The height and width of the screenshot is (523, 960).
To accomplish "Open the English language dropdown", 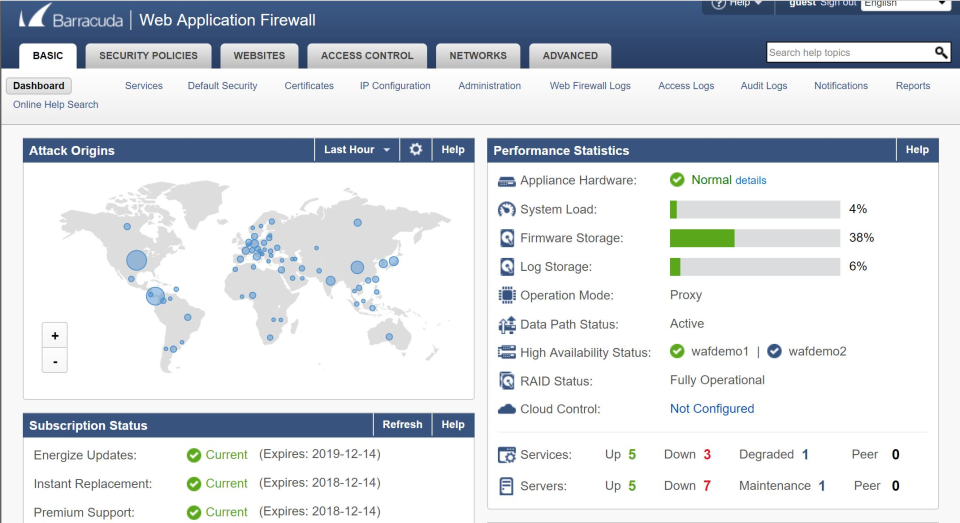I will (905, 4).
